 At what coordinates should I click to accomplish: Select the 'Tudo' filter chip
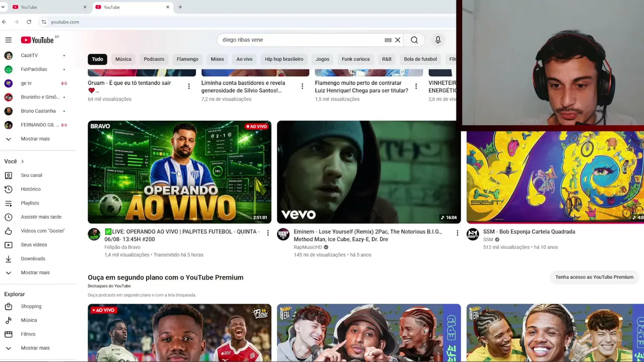(x=97, y=59)
